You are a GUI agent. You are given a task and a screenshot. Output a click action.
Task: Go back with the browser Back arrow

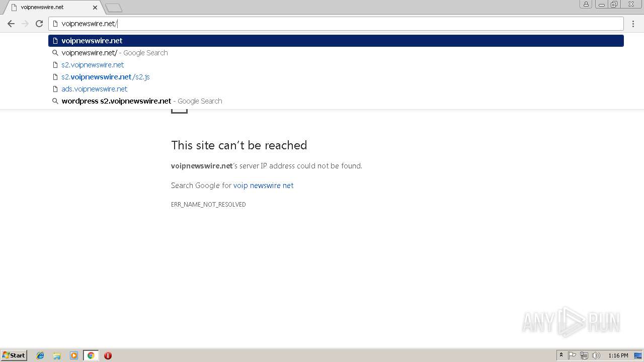click(x=11, y=24)
